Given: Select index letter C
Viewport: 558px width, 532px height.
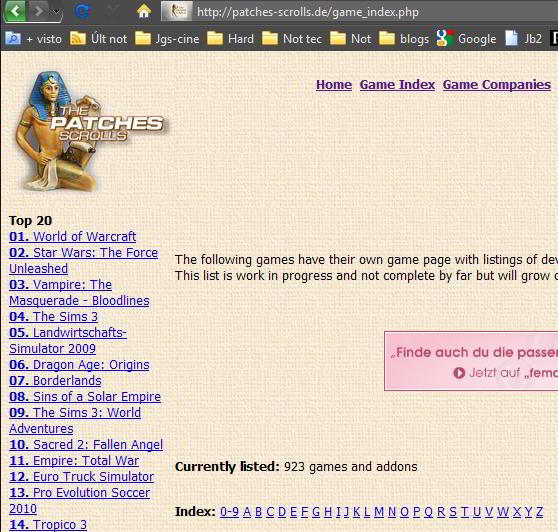Looking at the screenshot, I should pyautogui.click(x=270, y=512).
